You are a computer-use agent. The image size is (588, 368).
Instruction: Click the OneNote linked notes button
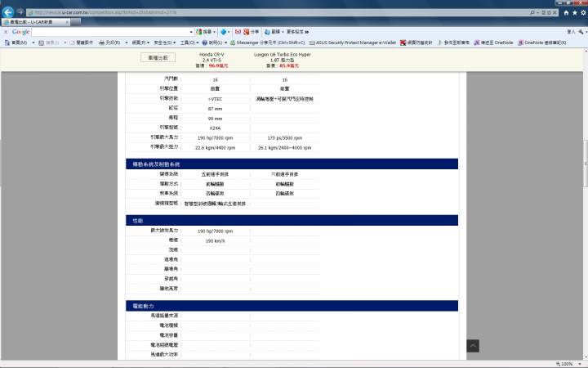click(x=542, y=43)
